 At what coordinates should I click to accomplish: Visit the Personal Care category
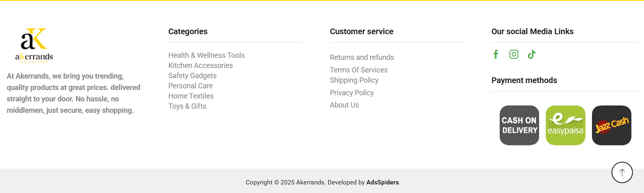coord(190,86)
